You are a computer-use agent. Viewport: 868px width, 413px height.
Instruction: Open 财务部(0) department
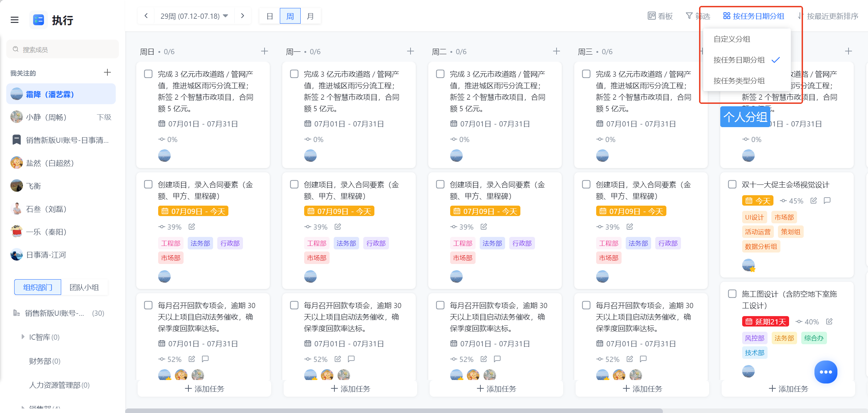coord(45,361)
